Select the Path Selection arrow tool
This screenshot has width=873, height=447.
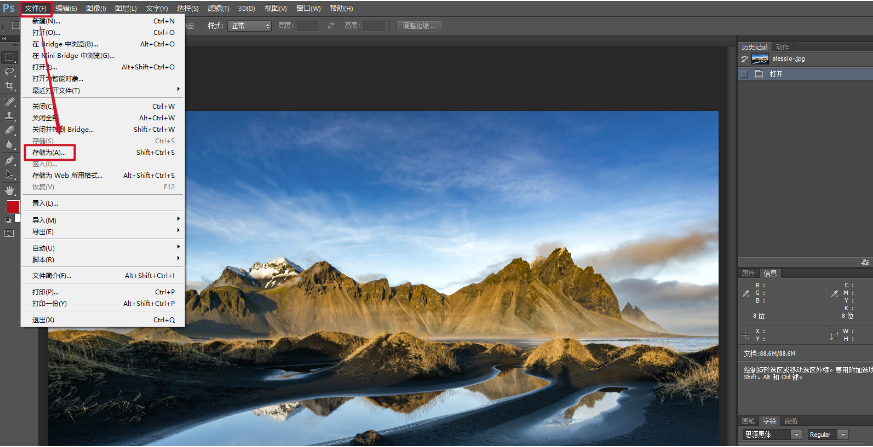pyautogui.click(x=9, y=175)
